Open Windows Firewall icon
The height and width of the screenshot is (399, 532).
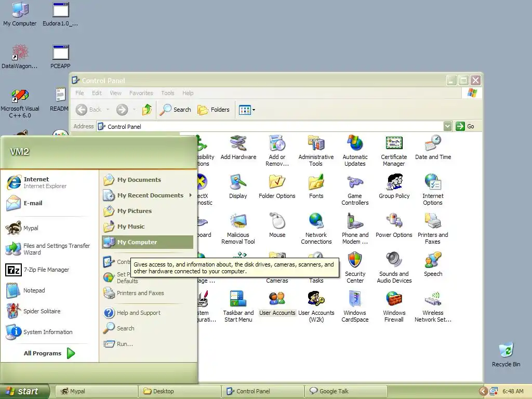click(394, 307)
